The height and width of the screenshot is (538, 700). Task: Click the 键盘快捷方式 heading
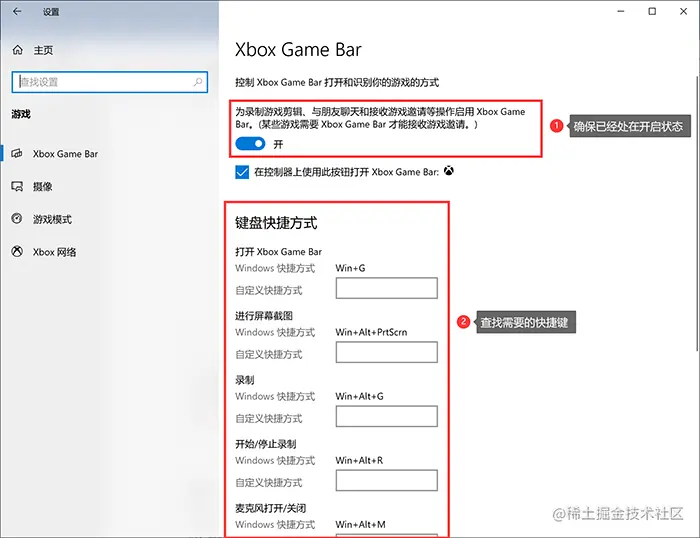point(276,222)
